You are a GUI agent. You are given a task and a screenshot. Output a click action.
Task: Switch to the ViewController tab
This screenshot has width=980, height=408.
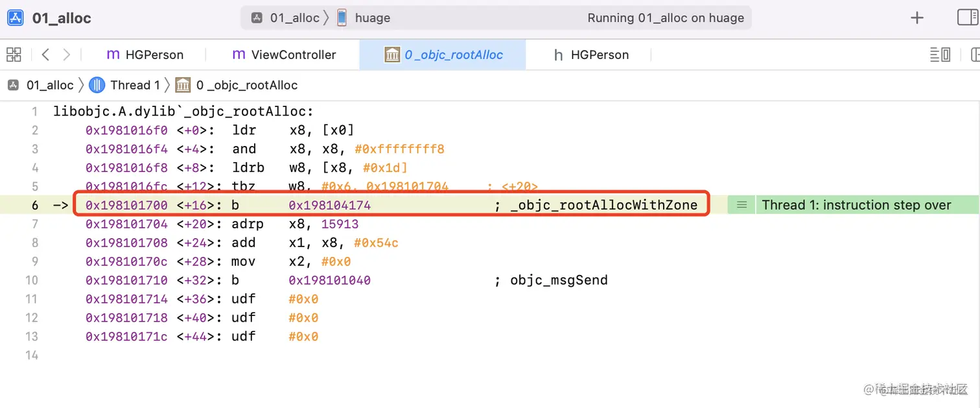[284, 55]
